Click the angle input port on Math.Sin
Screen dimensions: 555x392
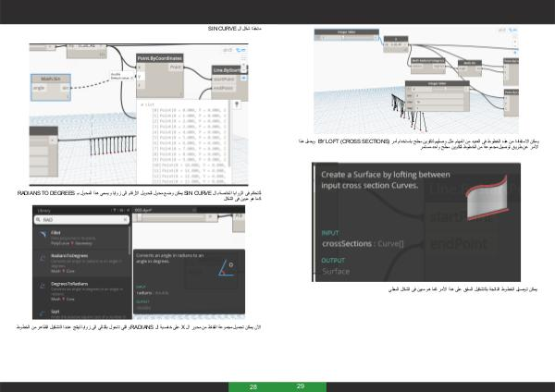tap(39, 87)
